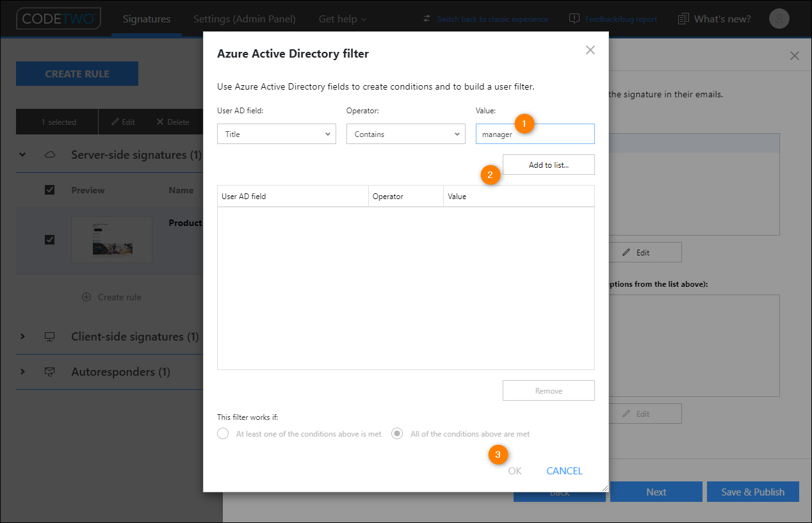Click OK in the filter dialog
This screenshot has width=812, height=523.
pyautogui.click(x=515, y=471)
